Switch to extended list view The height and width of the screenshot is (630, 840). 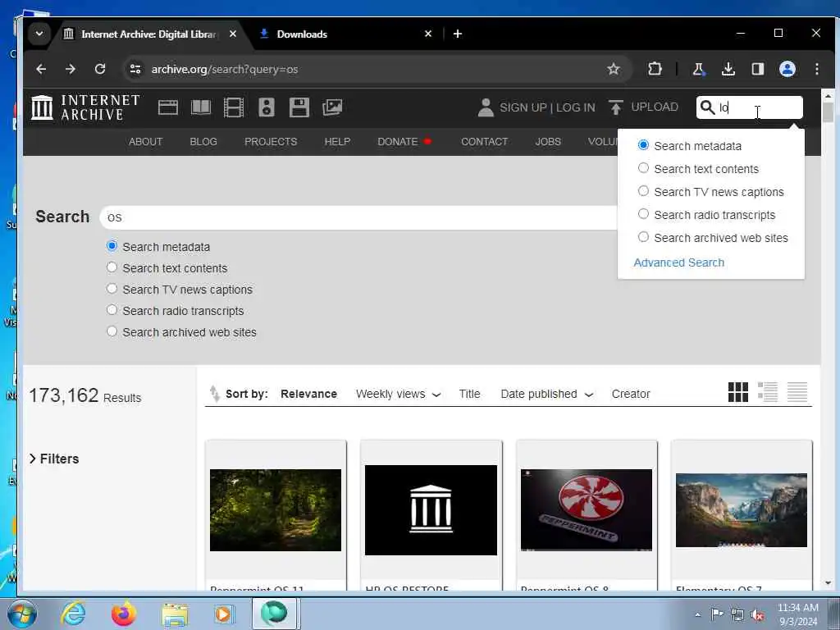pos(767,392)
